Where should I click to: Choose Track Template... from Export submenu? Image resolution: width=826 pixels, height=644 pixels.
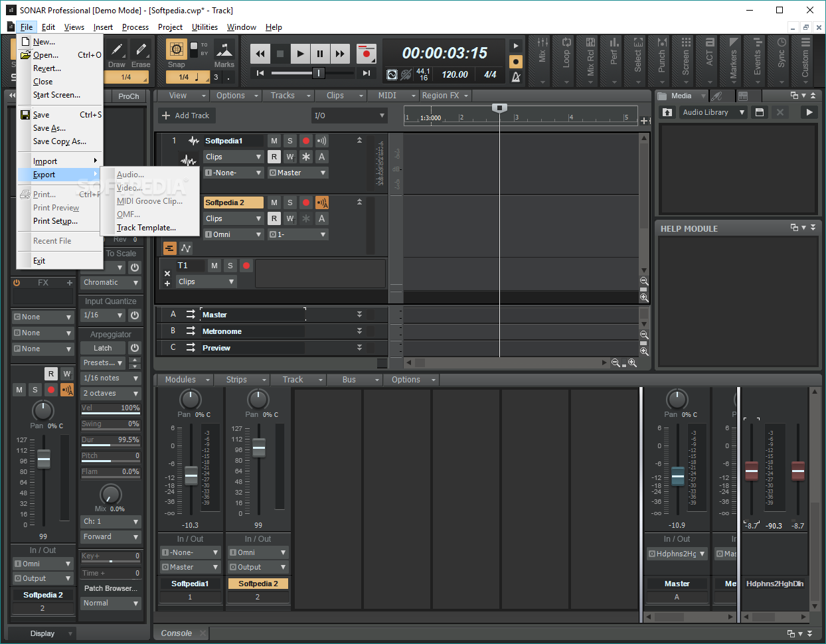[x=146, y=228]
